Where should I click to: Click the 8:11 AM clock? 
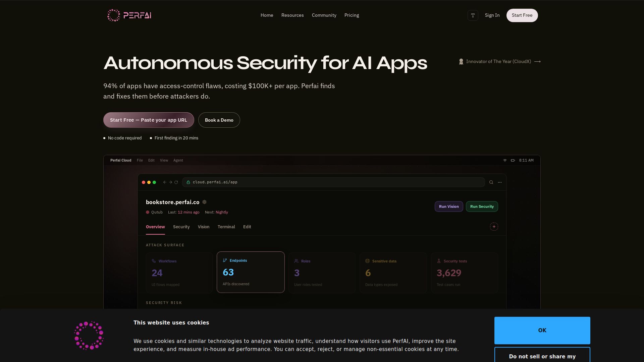coord(526,161)
